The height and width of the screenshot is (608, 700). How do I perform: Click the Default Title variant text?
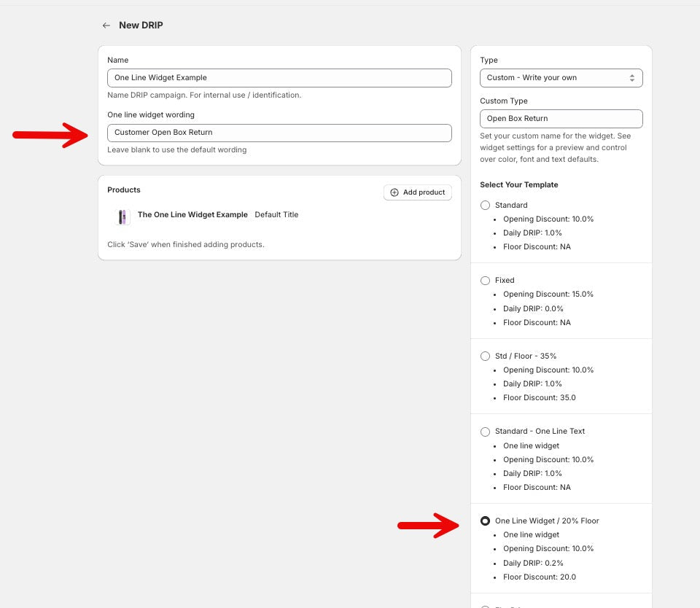click(276, 215)
